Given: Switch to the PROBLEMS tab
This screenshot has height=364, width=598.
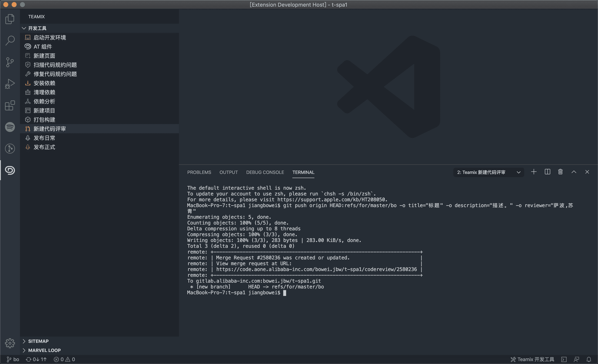Looking at the screenshot, I should coord(199,172).
